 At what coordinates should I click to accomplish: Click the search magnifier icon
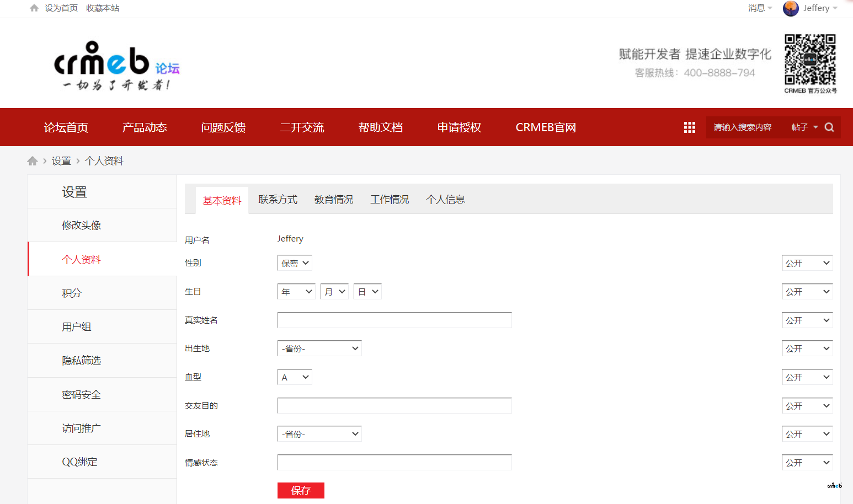click(x=829, y=127)
